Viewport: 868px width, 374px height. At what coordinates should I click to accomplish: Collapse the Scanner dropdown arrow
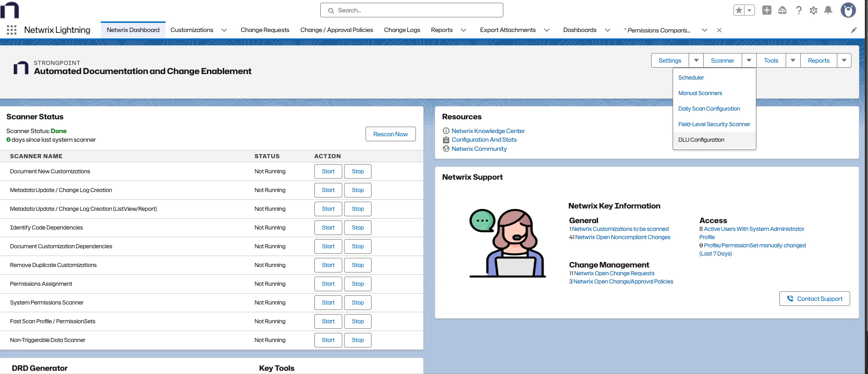tap(749, 60)
